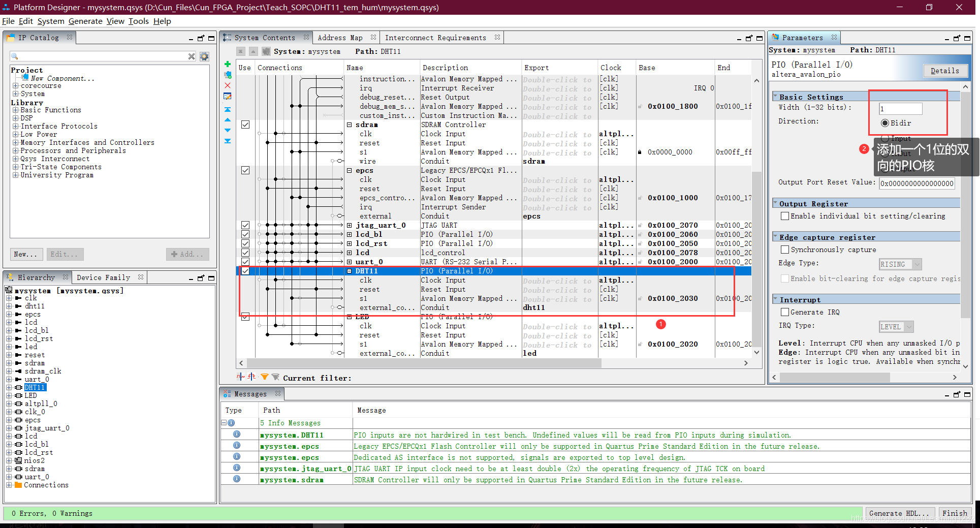Close the System Contents tab
980x528 pixels.
click(306, 37)
